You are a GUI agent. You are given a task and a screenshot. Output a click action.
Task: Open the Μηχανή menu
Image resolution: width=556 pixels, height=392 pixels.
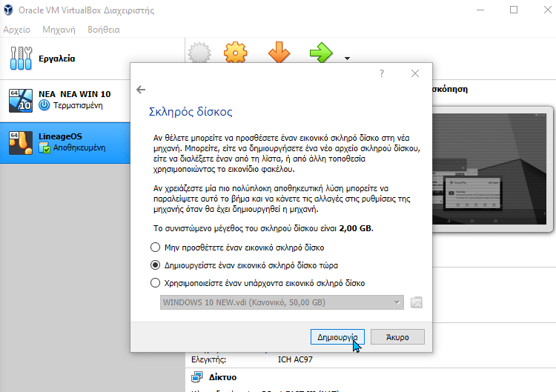coord(59,30)
